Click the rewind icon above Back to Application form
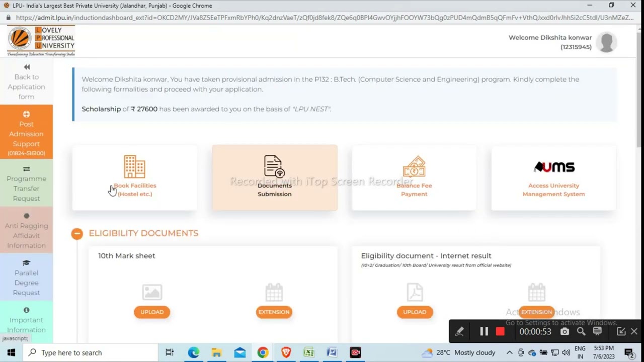 click(x=27, y=67)
